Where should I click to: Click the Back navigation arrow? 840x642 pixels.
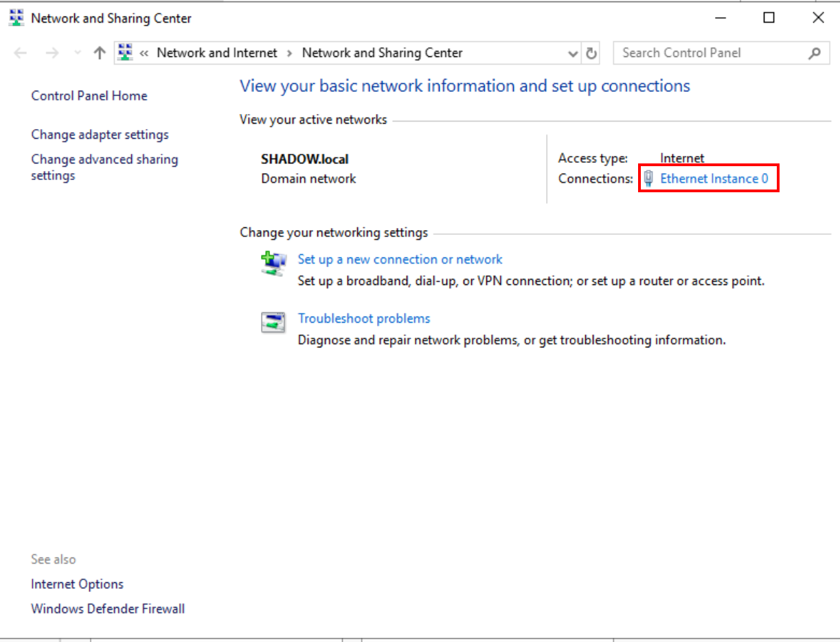21,53
